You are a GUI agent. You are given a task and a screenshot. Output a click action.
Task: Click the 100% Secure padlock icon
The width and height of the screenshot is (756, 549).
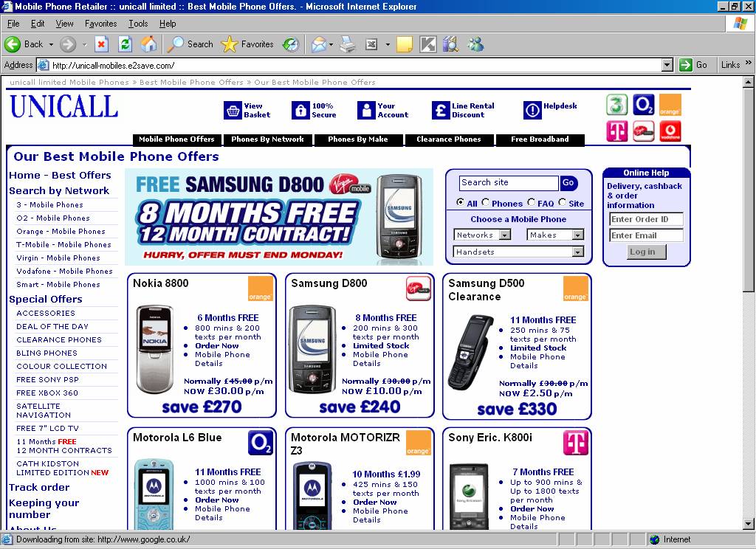(x=300, y=111)
